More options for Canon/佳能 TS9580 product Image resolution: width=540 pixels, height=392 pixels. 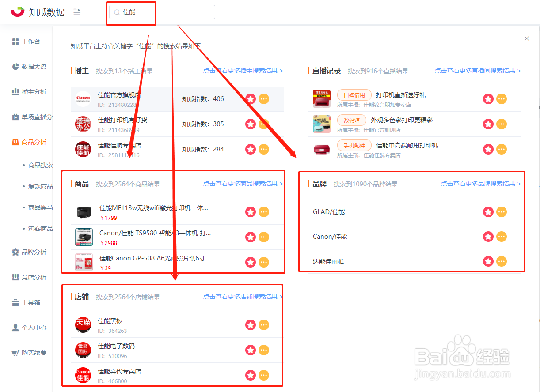(264, 237)
